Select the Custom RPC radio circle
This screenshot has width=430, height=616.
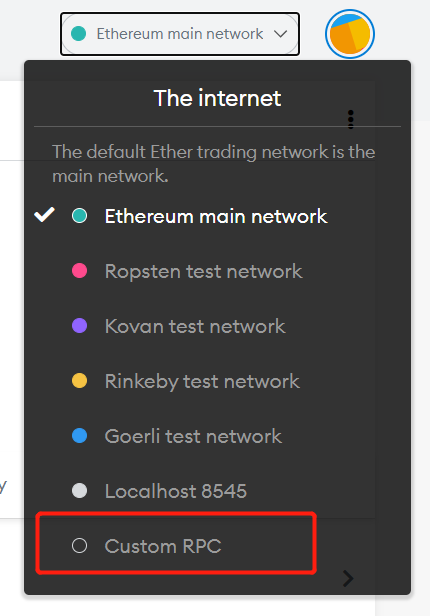click(x=79, y=546)
